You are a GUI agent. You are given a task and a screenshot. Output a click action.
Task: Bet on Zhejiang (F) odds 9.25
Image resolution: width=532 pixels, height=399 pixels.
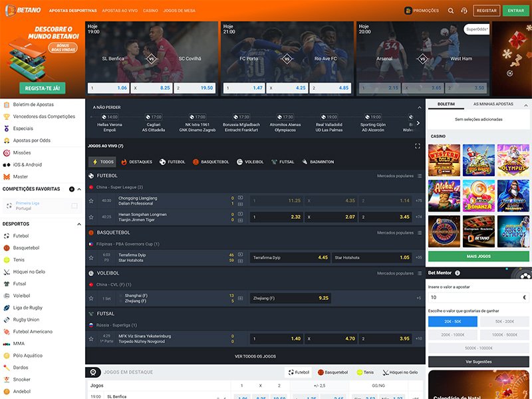pos(291,298)
